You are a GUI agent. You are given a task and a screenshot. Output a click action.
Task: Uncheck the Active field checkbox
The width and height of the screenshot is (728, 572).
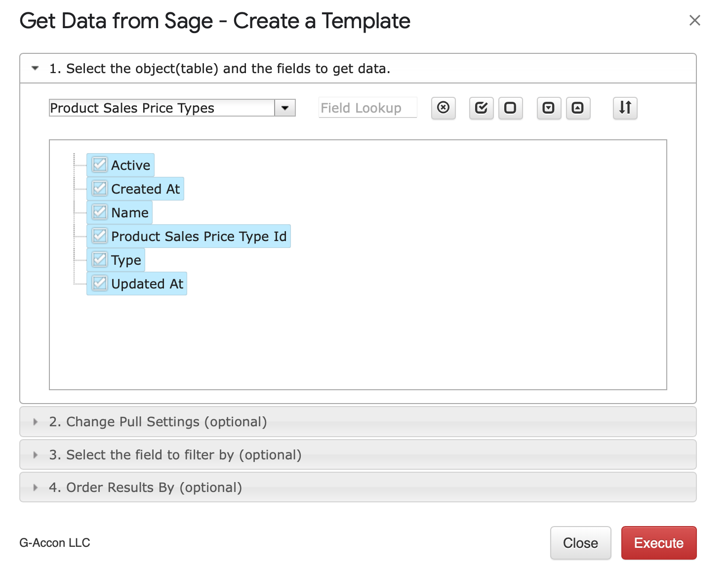click(x=100, y=164)
